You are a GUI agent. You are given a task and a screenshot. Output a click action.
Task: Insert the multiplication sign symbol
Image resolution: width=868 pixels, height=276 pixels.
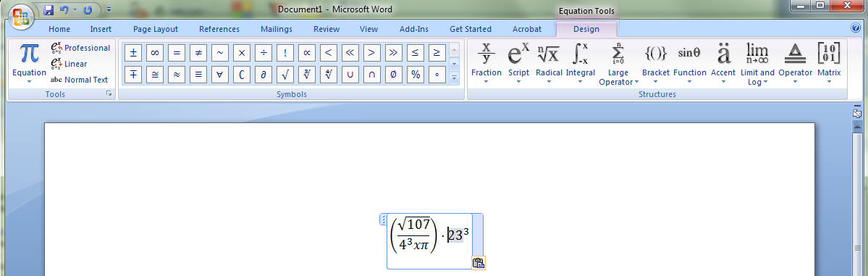241,53
